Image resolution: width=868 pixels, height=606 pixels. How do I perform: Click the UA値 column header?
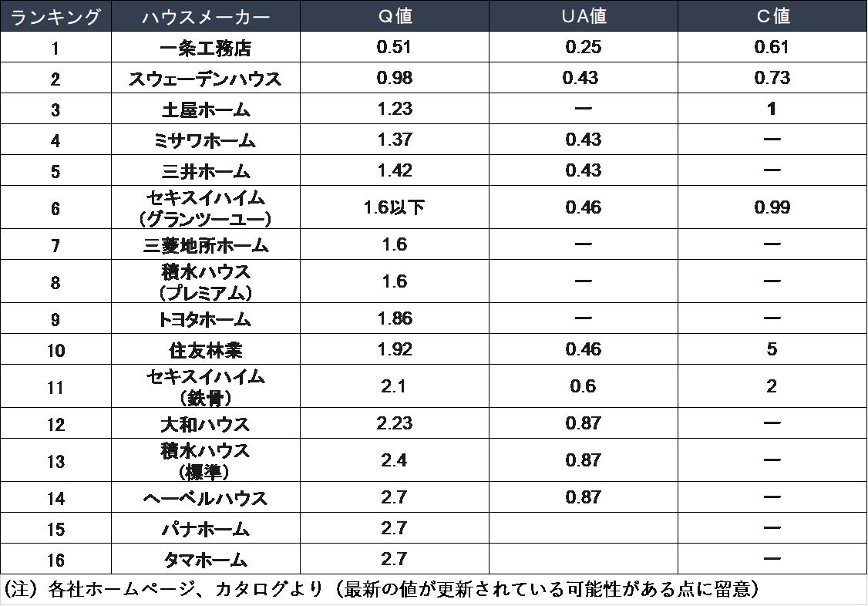click(x=584, y=16)
